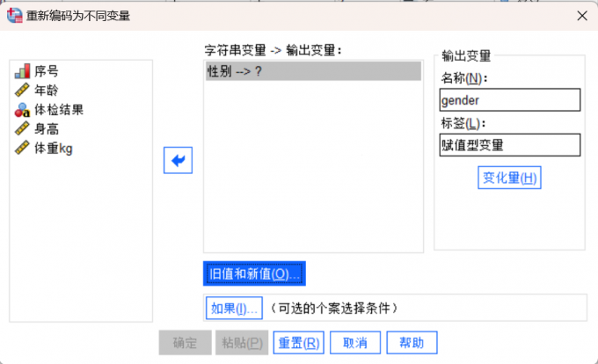Click the 帮助 button
This screenshot has width=598, height=364.
(412, 343)
